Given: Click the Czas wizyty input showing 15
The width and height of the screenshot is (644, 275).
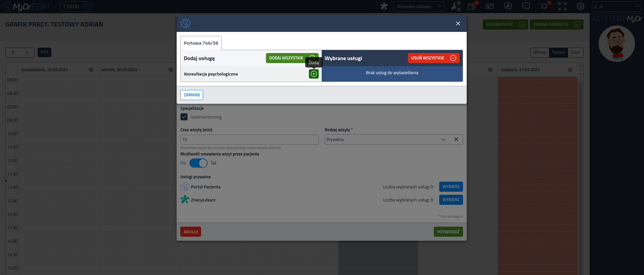Looking at the screenshot, I should 249,140.
